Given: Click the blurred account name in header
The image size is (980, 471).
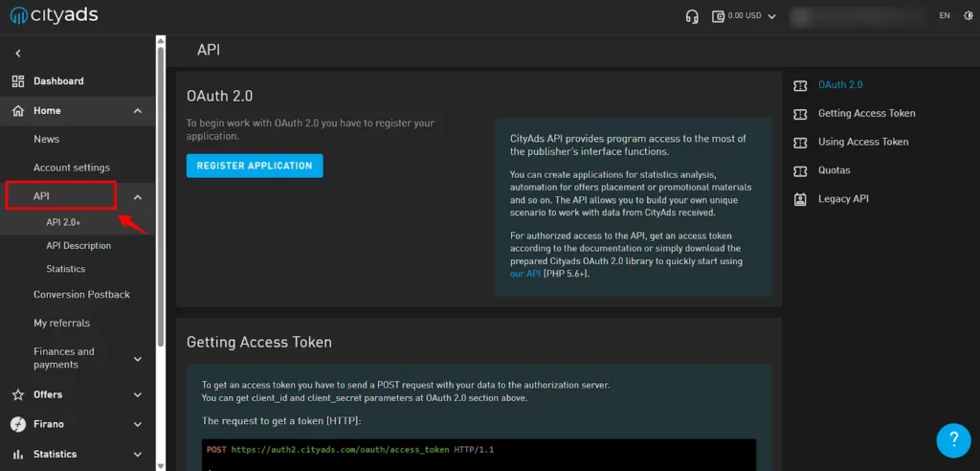Looking at the screenshot, I should 856,16.
